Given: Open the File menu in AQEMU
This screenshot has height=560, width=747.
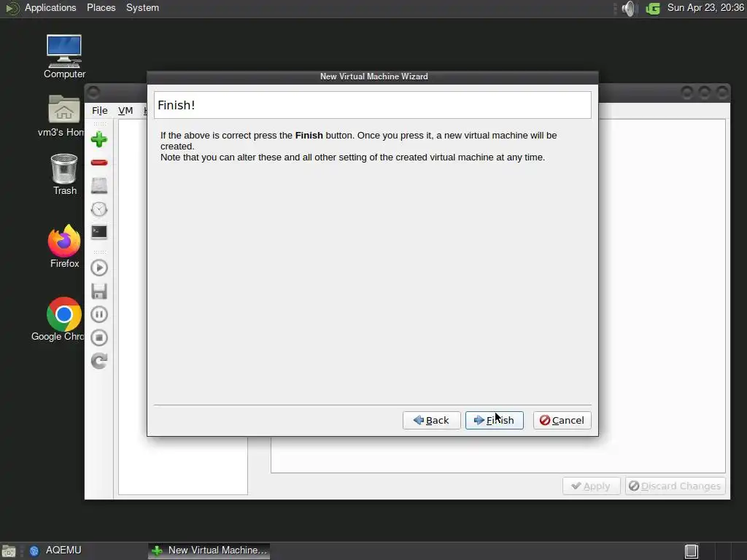Looking at the screenshot, I should pos(99,111).
